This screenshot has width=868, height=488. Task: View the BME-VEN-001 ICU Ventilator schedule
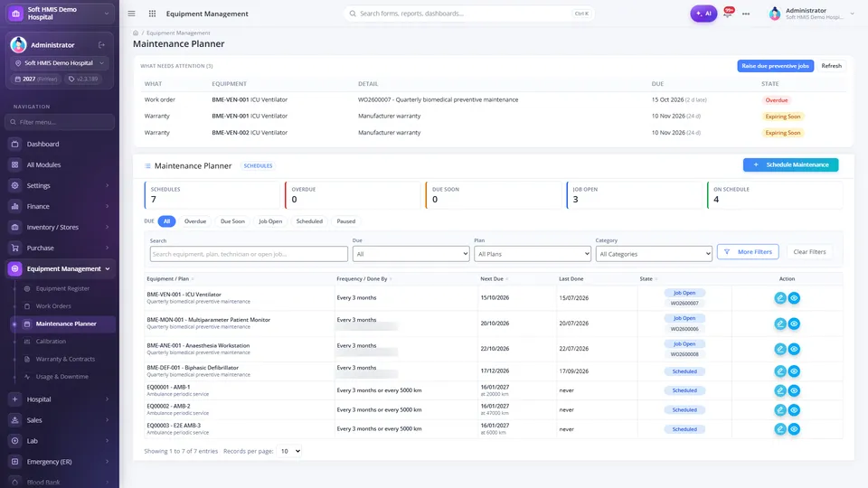794,297
